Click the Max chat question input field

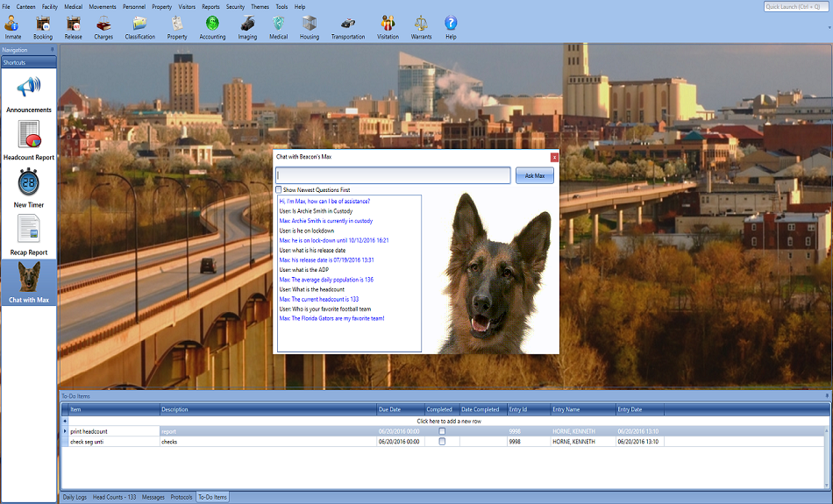[393, 175]
